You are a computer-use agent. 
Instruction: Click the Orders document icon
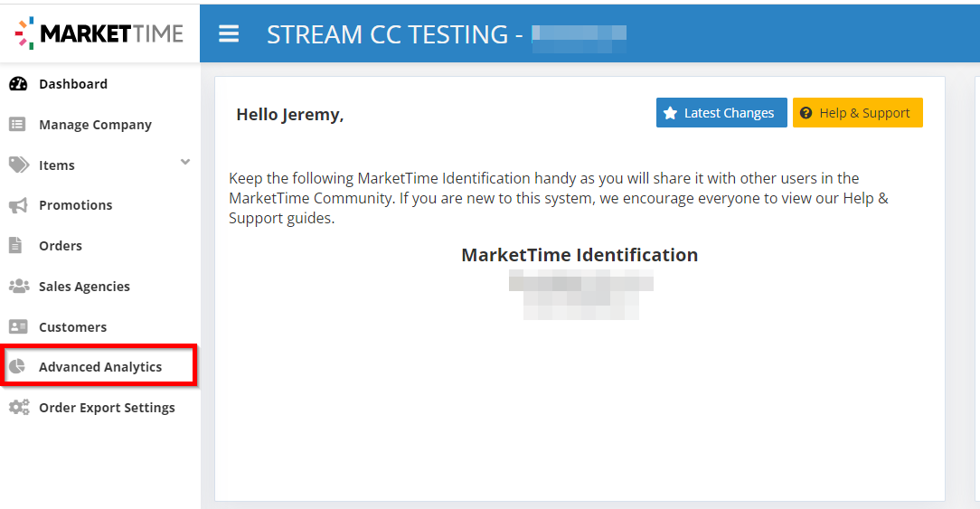[x=15, y=245]
